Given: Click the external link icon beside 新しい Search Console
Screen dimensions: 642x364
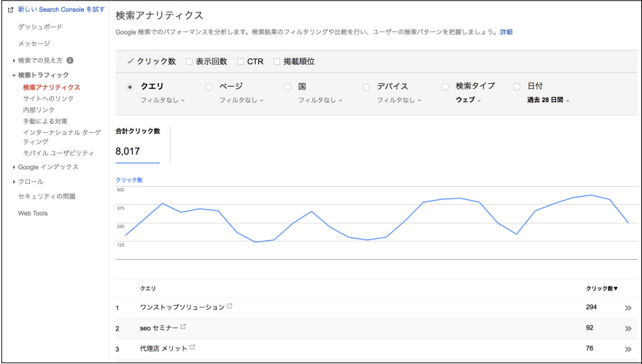Looking at the screenshot, I should [11, 9].
